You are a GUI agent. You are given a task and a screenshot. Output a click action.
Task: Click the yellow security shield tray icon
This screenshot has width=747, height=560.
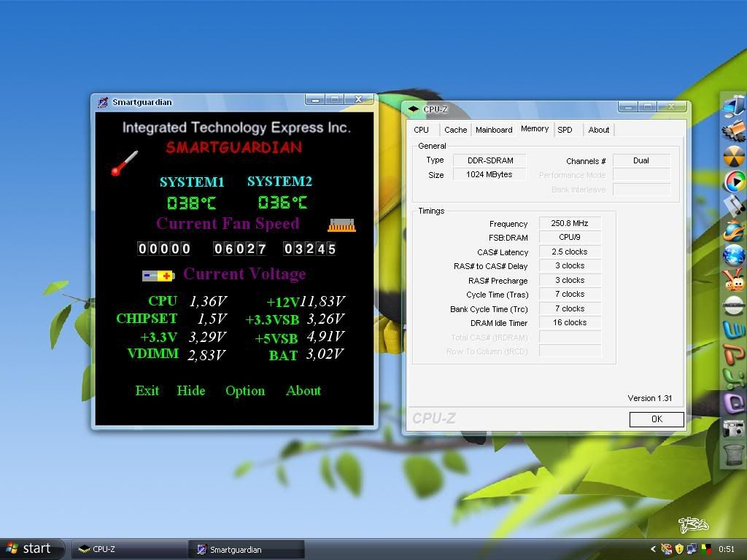[x=679, y=549]
